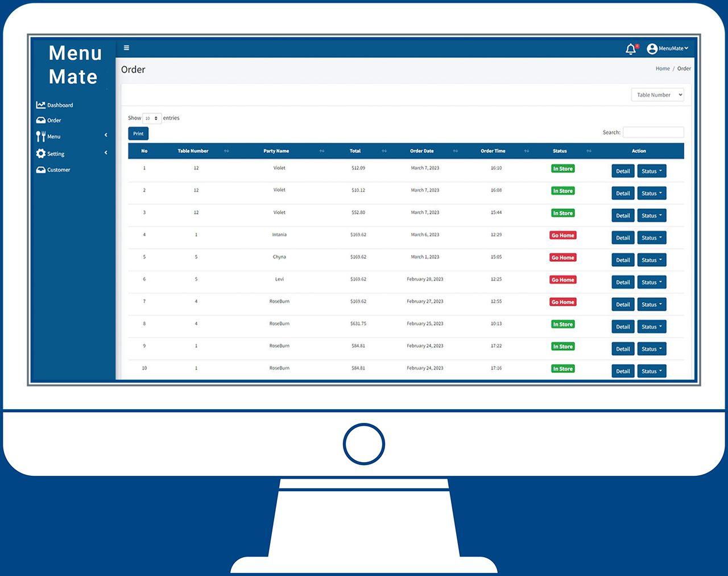Open the MenuMate account dropdown
This screenshot has width=728, height=576.
pyautogui.click(x=673, y=48)
